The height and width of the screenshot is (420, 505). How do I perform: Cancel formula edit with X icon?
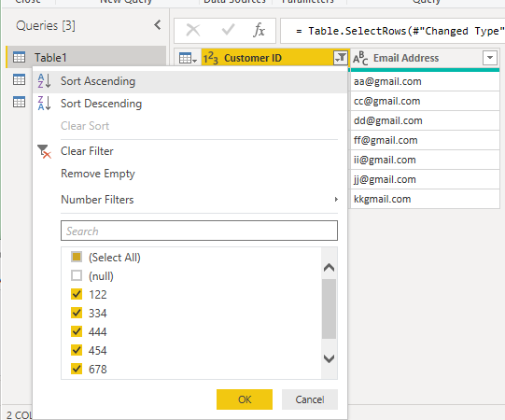[x=193, y=31]
